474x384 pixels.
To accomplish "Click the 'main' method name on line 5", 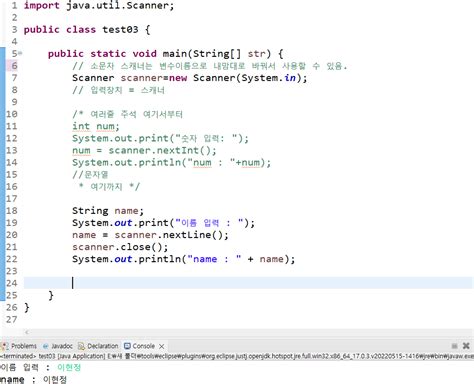I will (174, 53).
